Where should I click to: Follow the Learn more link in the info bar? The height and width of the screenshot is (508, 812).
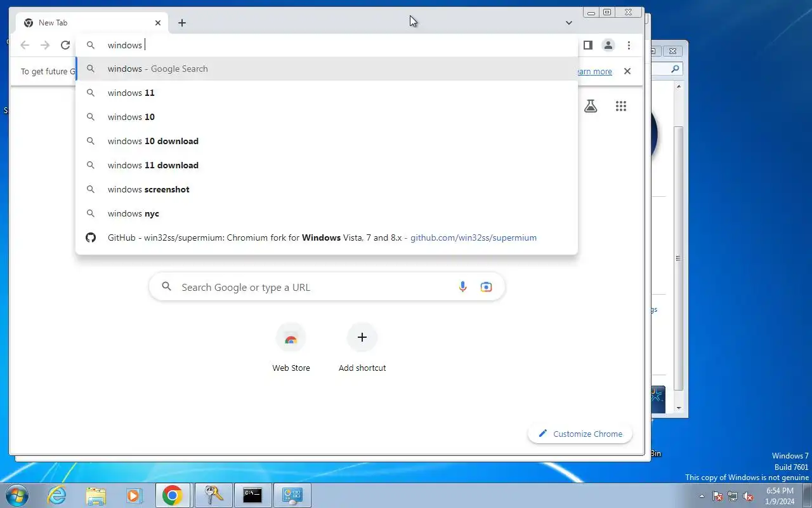click(593, 71)
